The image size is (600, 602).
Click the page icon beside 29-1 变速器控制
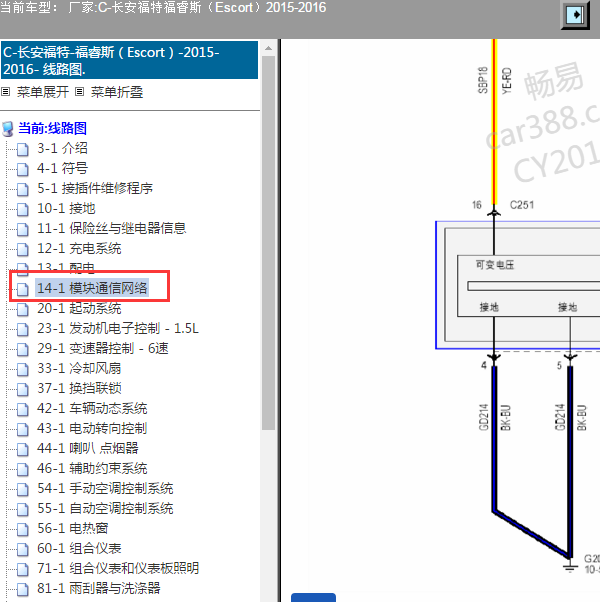pyautogui.click(x=23, y=349)
